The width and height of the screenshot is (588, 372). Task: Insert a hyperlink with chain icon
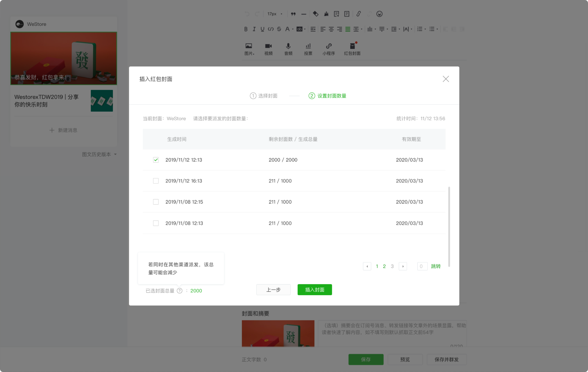(x=358, y=14)
